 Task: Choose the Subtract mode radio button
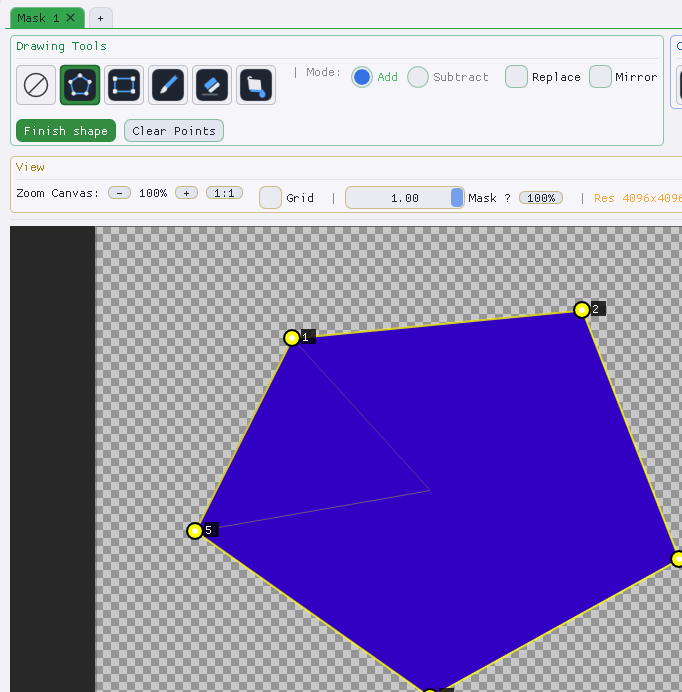(418, 77)
